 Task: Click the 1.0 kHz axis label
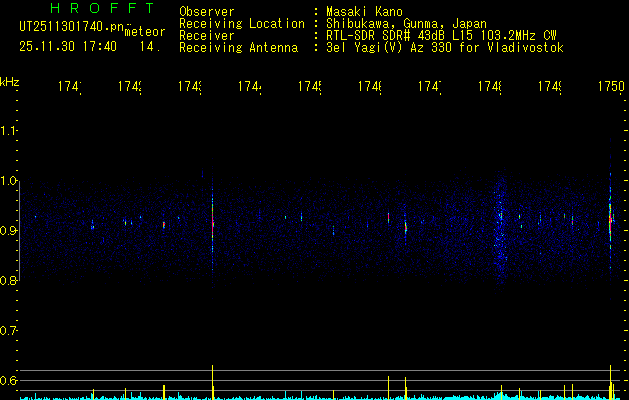[x=8, y=181]
